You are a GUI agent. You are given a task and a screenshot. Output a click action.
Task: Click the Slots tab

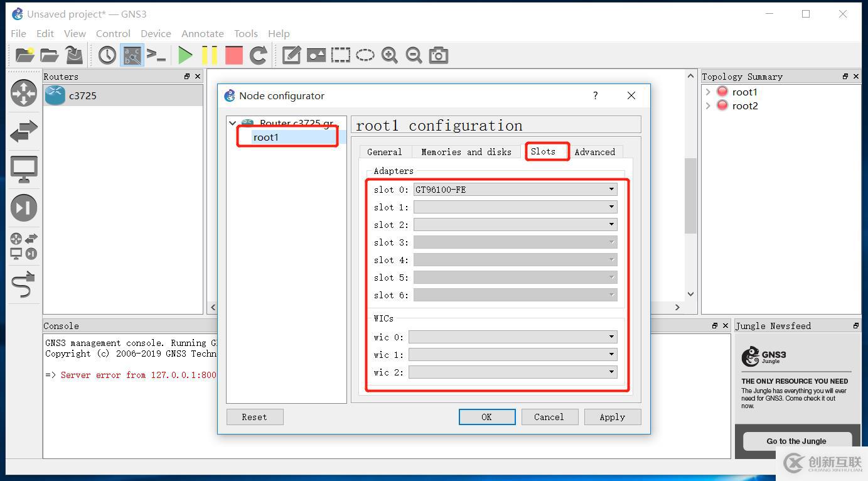point(544,151)
